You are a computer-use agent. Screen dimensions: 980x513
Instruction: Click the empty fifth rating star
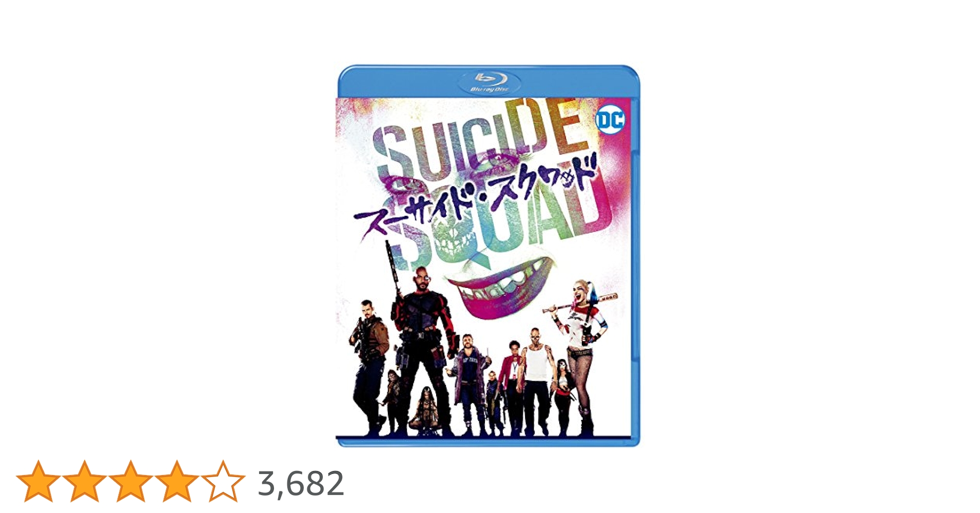coord(223,481)
